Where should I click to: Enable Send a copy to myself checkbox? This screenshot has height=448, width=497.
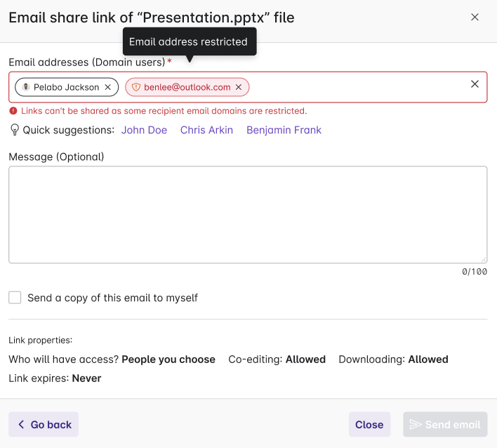15,298
